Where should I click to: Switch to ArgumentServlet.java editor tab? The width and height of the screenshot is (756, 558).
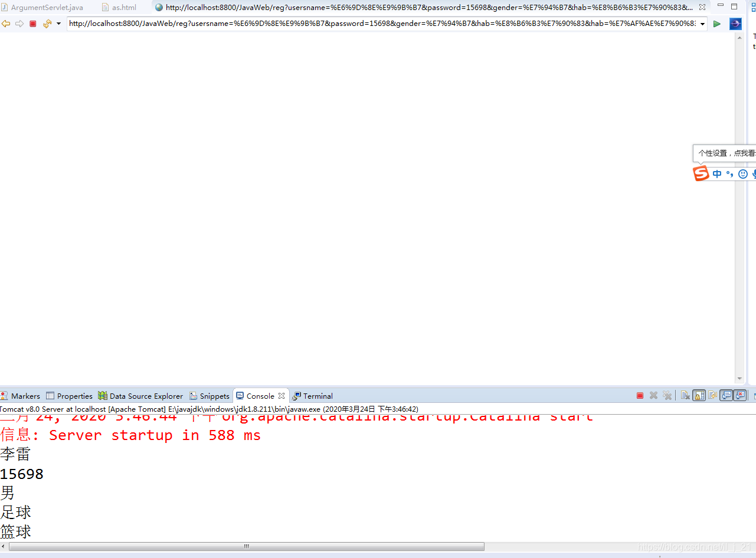[42, 8]
